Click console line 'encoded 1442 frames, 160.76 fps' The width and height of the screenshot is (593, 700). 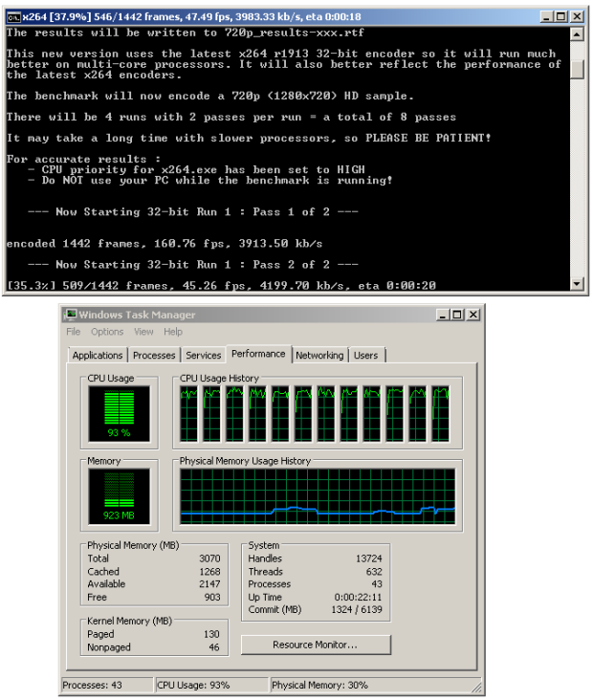point(165,244)
